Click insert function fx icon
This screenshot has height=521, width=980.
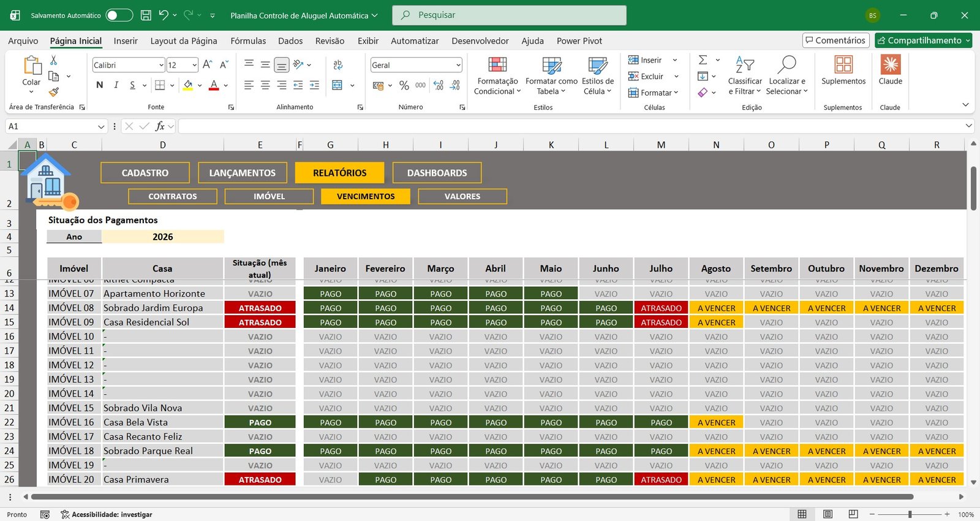159,126
